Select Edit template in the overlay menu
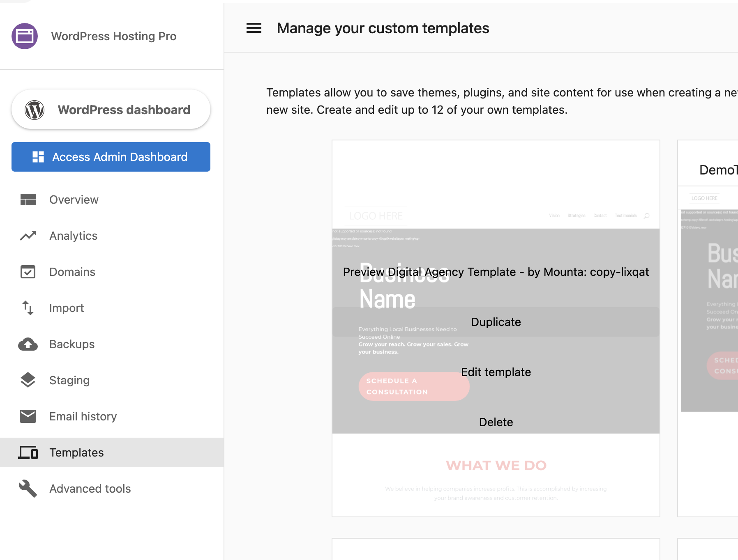Screen dimensions: 738x560 coord(496,372)
